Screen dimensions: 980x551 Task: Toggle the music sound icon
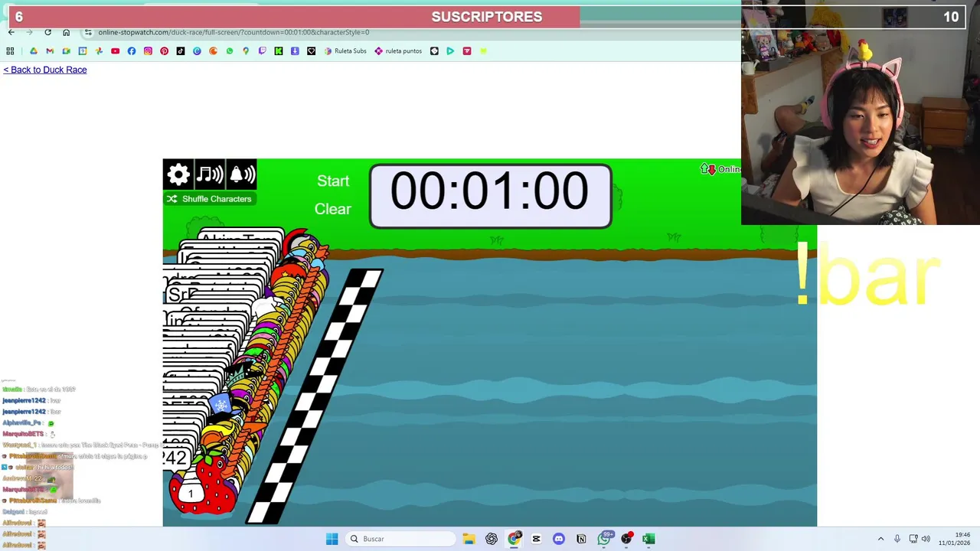coord(210,174)
